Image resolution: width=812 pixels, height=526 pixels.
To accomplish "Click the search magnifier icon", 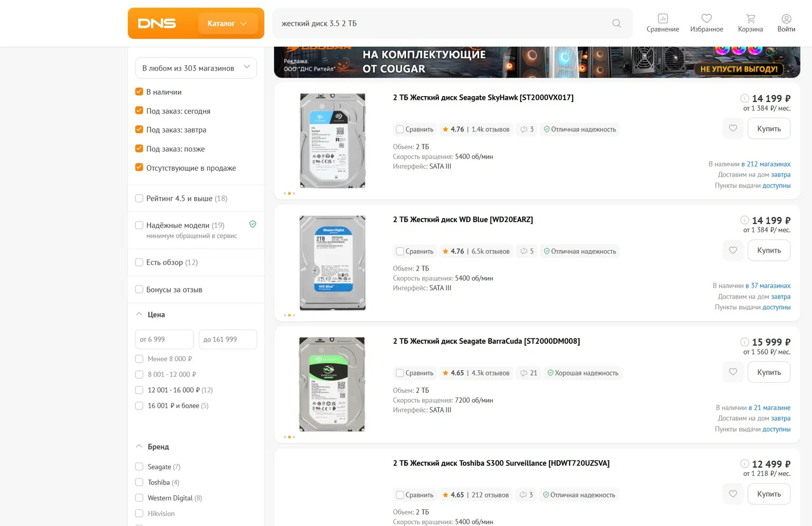I will click(617, 23).
